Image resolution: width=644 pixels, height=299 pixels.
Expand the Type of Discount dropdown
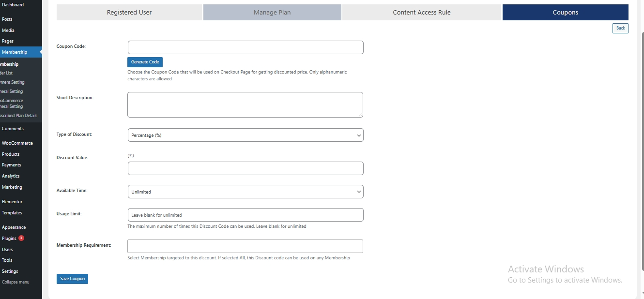tap(245, 135)
